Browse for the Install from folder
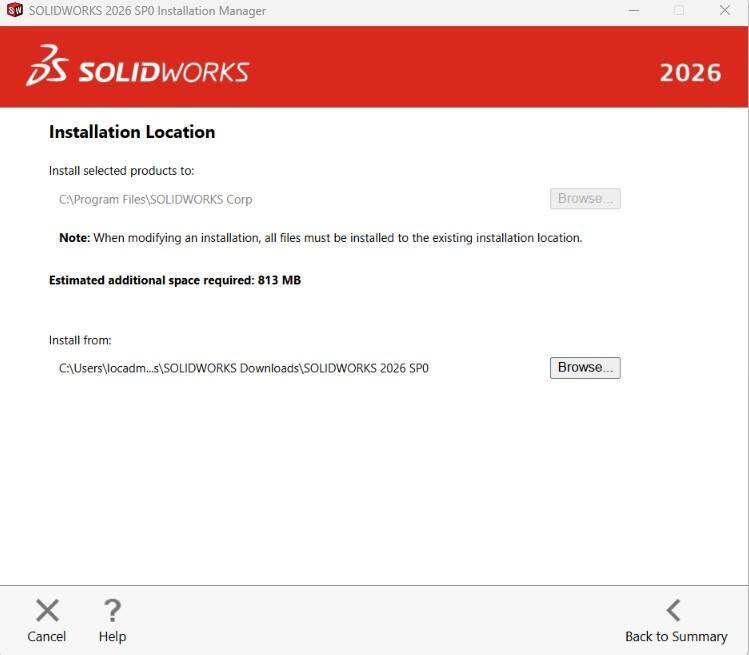The width and height of the screenshot is (749, 655). 585,368
